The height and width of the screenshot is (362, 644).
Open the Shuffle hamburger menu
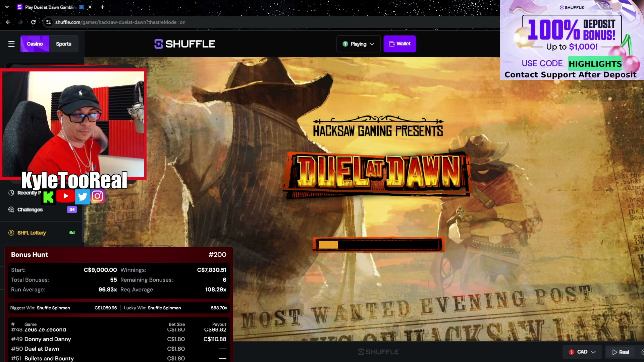[11, 44]
